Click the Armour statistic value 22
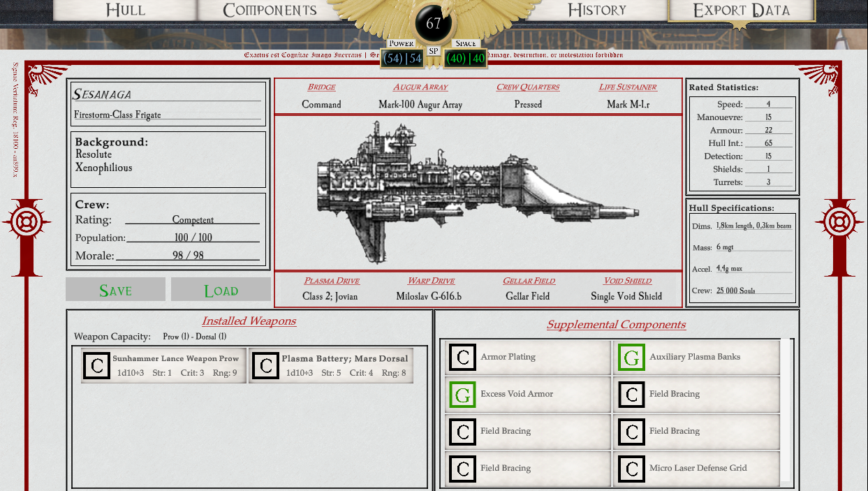Image resolution: width=868 pixels, height=491 pixels. (769, 130)
